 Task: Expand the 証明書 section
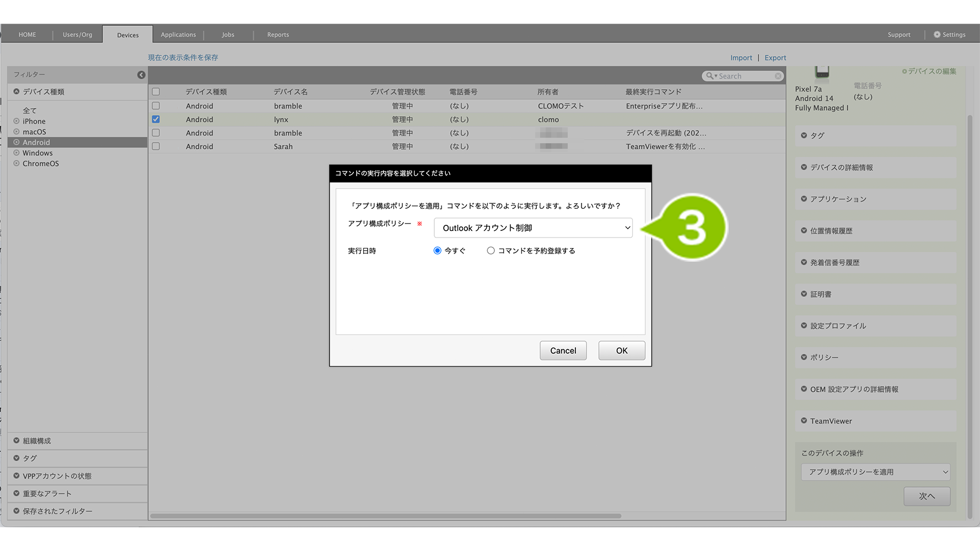(875, 294)
